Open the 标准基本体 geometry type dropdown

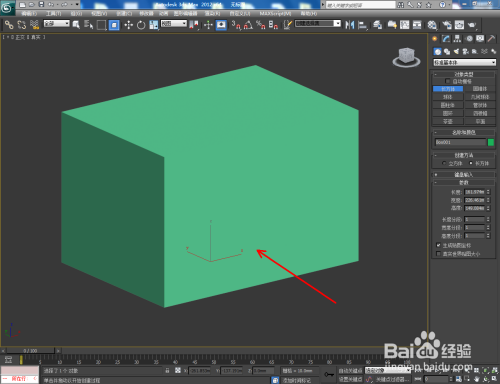[x=464, y=62]
